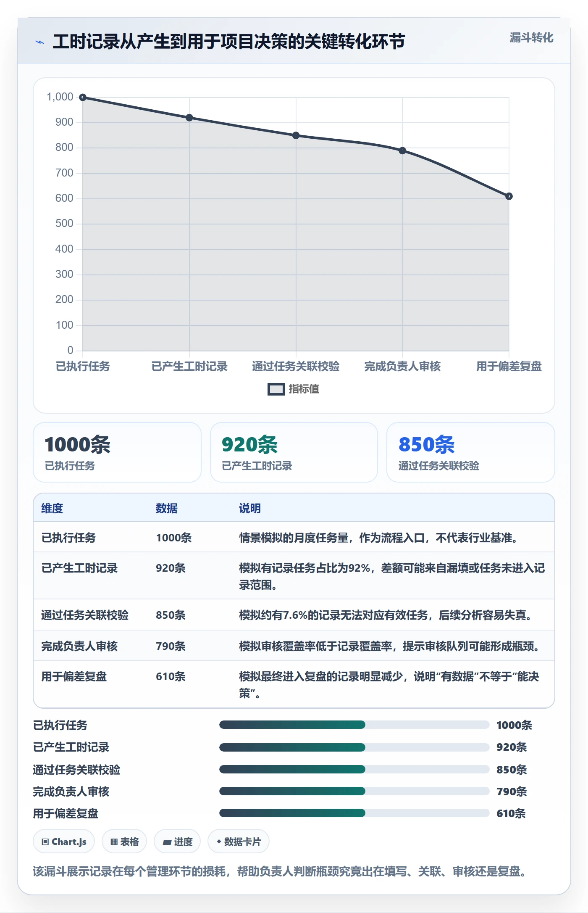
Task: Click the lightning icon beside the title
Action: coord(40,42)
